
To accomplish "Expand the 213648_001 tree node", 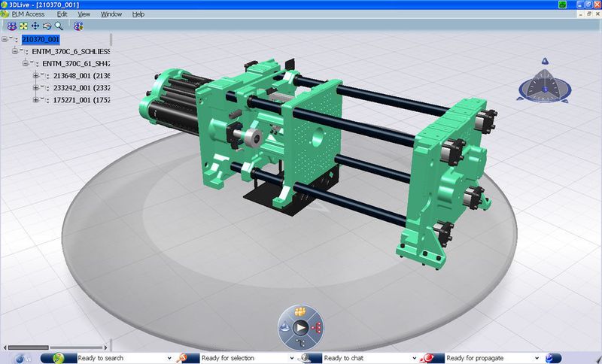I will (x=36, y=75).
